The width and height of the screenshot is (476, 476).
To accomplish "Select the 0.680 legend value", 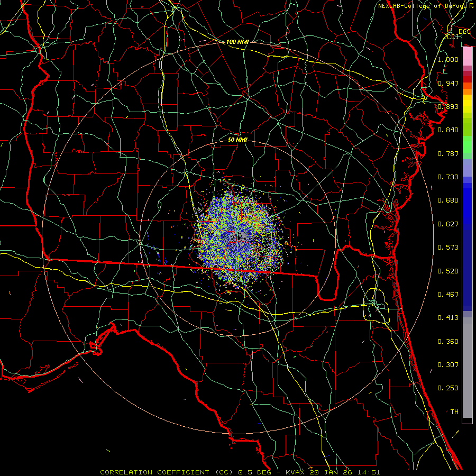I will click(448, 200).
